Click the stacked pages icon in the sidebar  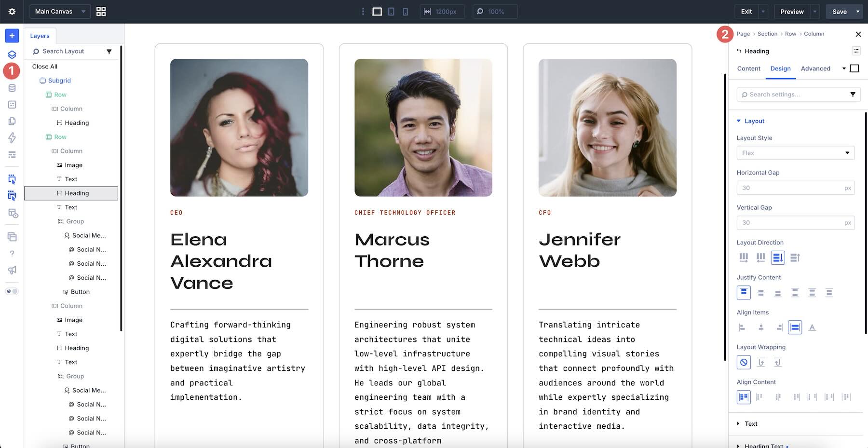12,121
